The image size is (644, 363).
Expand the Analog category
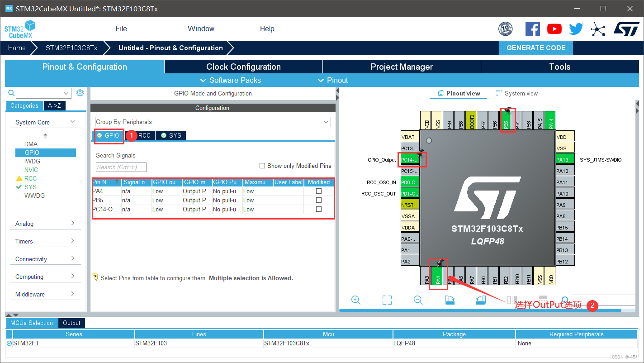[x=73, y=223]
